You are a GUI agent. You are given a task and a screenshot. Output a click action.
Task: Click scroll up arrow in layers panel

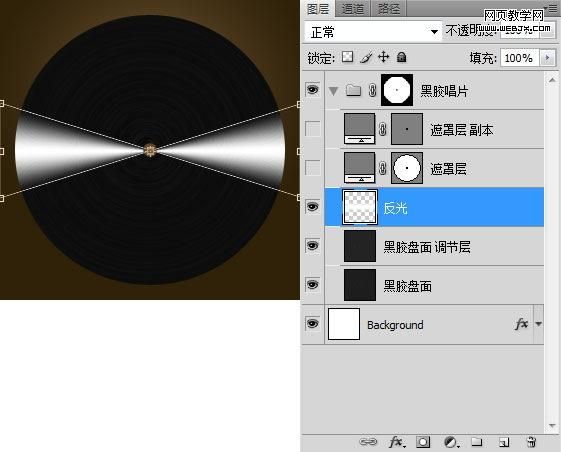tap(552, 80)
